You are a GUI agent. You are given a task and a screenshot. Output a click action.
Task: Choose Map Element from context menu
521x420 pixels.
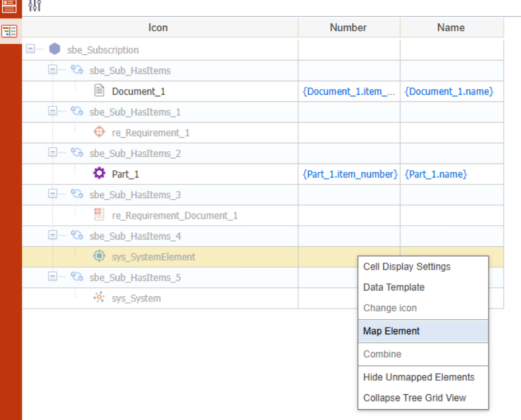tap(391, 331)
